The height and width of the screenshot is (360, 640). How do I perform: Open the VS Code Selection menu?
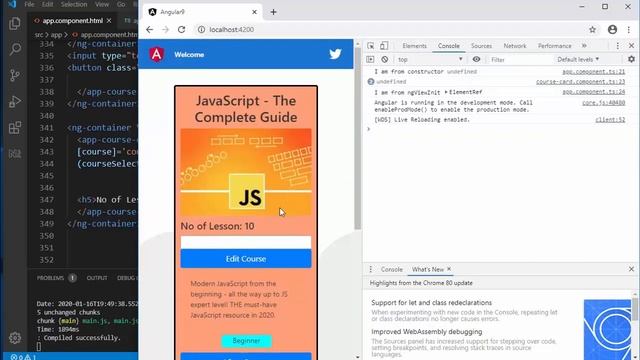[74, 4]
